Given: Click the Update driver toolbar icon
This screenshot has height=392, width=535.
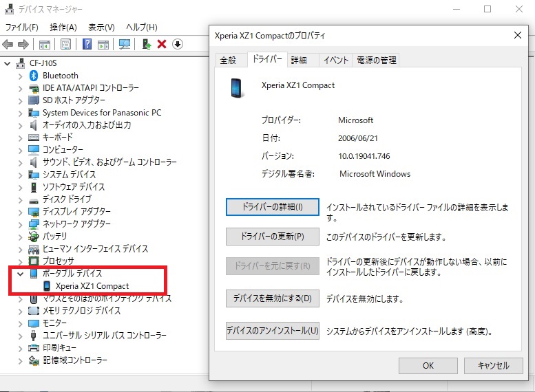Looking at the screenshot, I should (x=147, y=44).
